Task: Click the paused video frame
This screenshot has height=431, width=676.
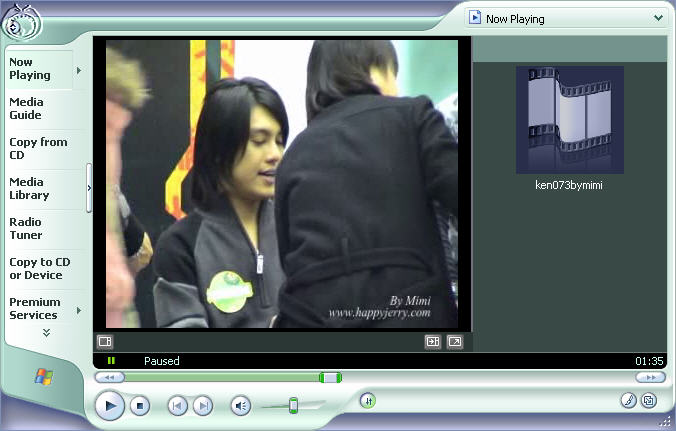Action: (282, 184)
